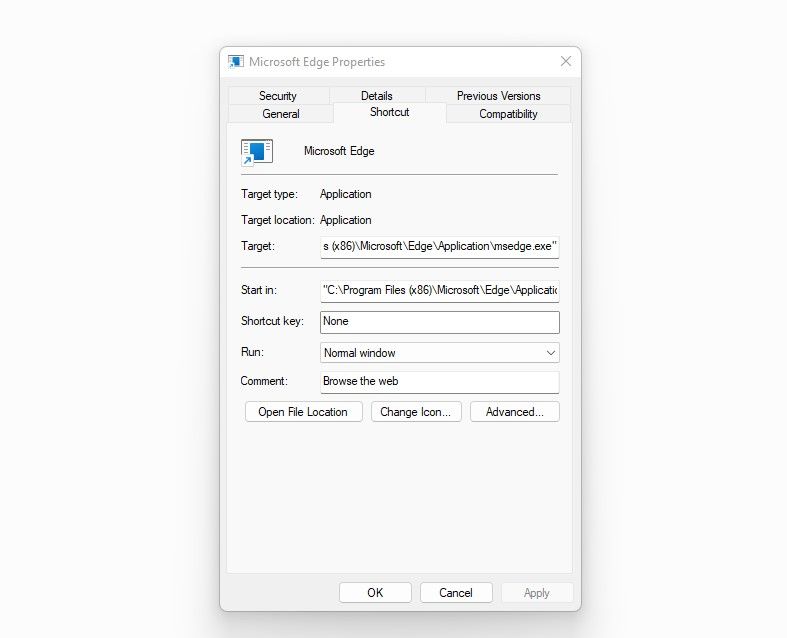The width and height of the screenshot is (787, 638).
Task: Click the 'Microsoft Edge Properties' window title
Action: (317, 62)
